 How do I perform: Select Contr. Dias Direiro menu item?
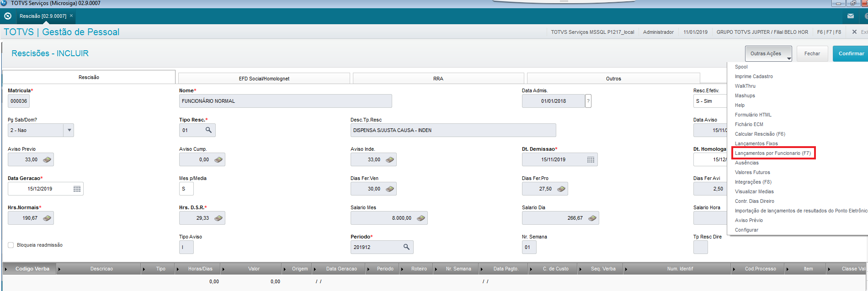pyautogui.click(x=754, y=201)
